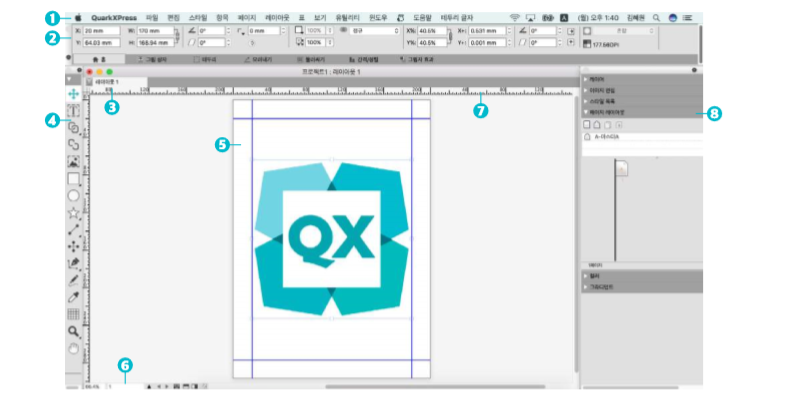
Task: Select the Zoom magnifier tool
Action: click(x=74, y=331)
